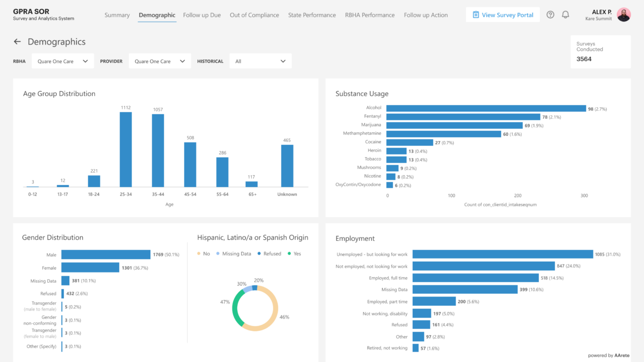Toggle the 'Refused' legend item
This screenshot has height=362, width=644.
tap(268, 254)
